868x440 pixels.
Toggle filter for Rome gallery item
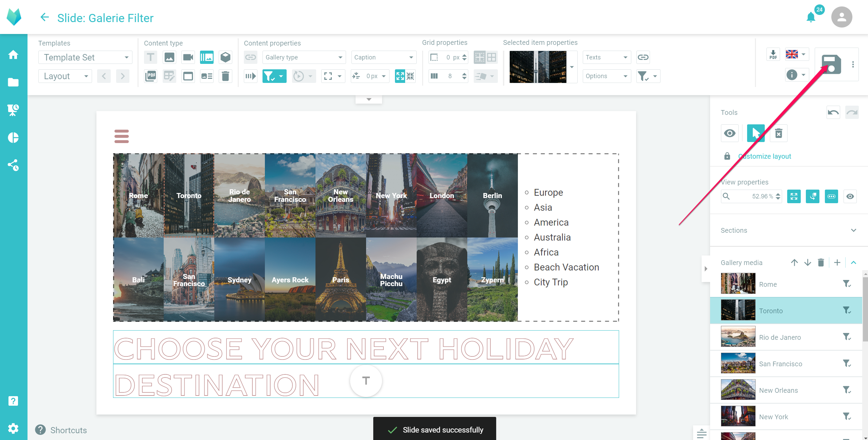847,284
